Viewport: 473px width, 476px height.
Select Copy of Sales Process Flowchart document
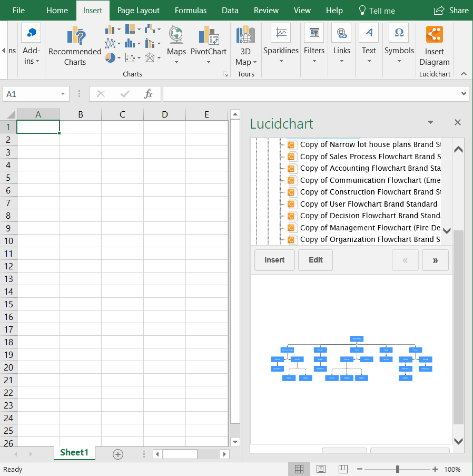click(x=364, y=157)
